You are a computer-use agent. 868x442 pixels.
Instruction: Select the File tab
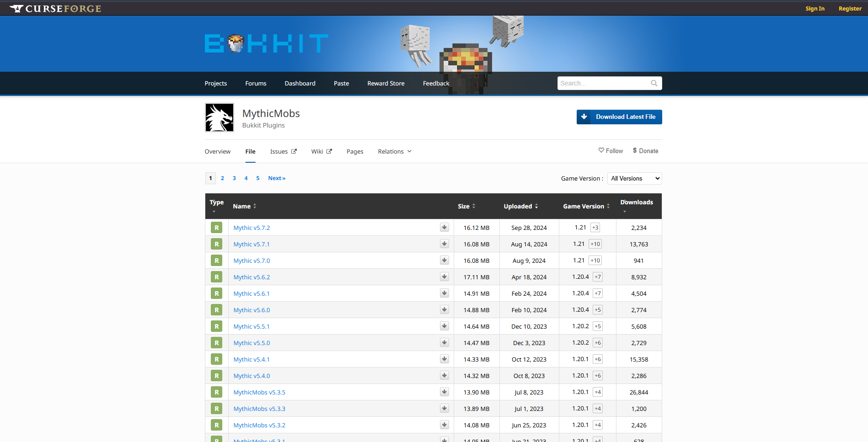click(250, 151)
